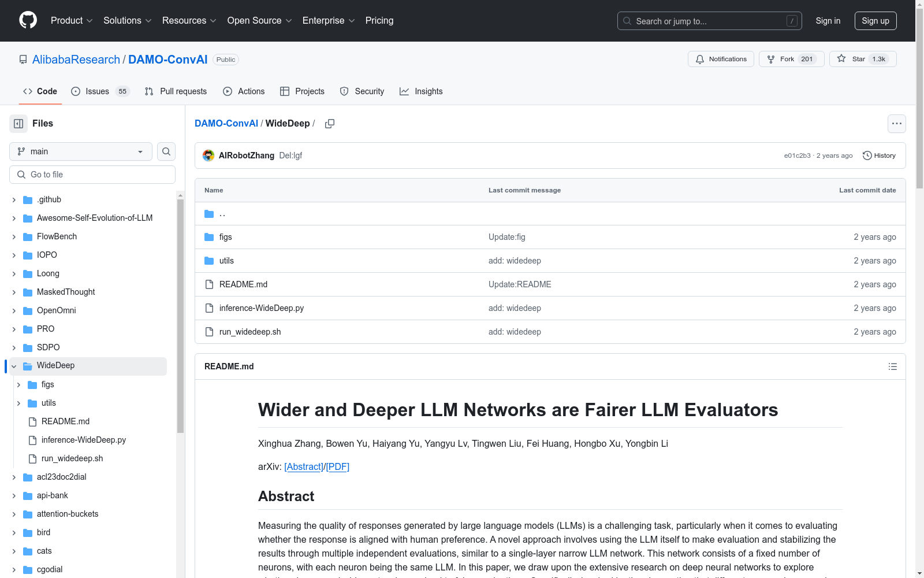Click the repository icon beside AlibabaResearch
Image resolution: width=924 pixels, height=578 pixels.
coord(23,60)
